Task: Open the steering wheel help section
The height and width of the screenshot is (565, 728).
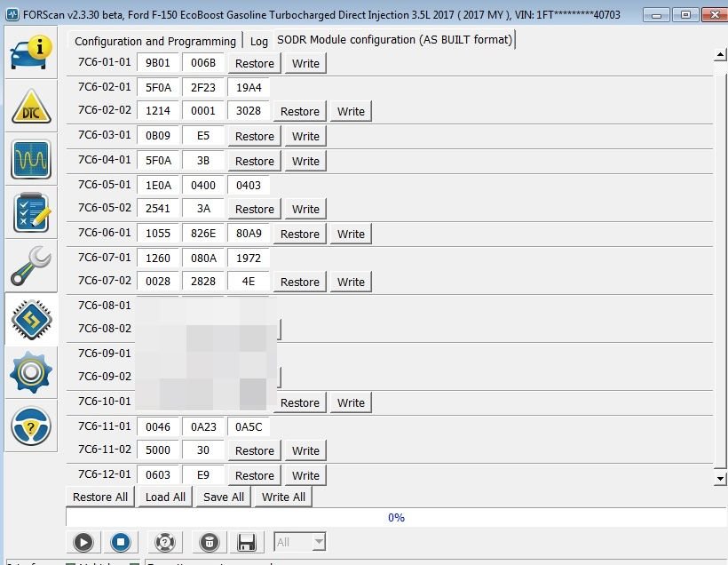Action: [x=31, y=426]
